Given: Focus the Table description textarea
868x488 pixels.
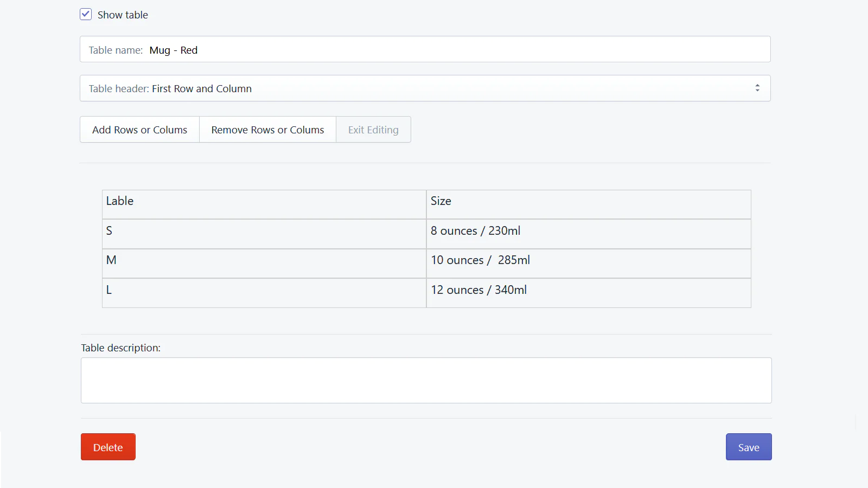Looking at the screenshot, I should click(425, 380).
